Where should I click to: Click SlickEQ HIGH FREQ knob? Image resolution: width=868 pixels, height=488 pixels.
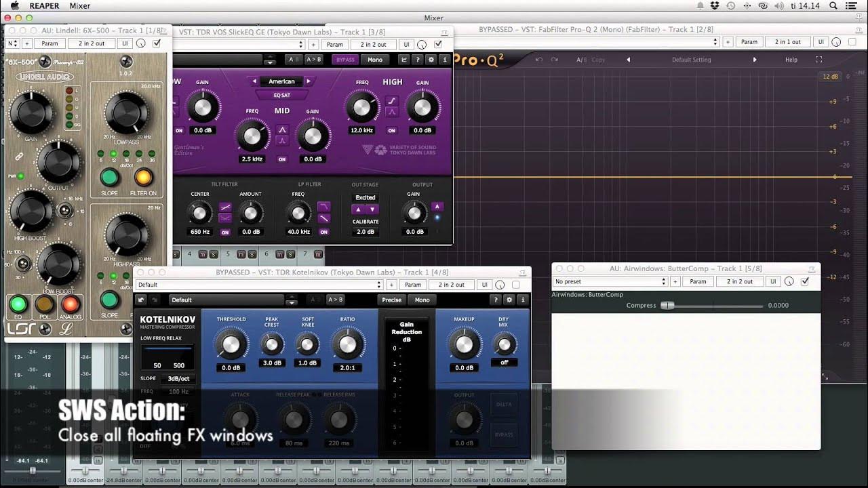tap(362, 108)
